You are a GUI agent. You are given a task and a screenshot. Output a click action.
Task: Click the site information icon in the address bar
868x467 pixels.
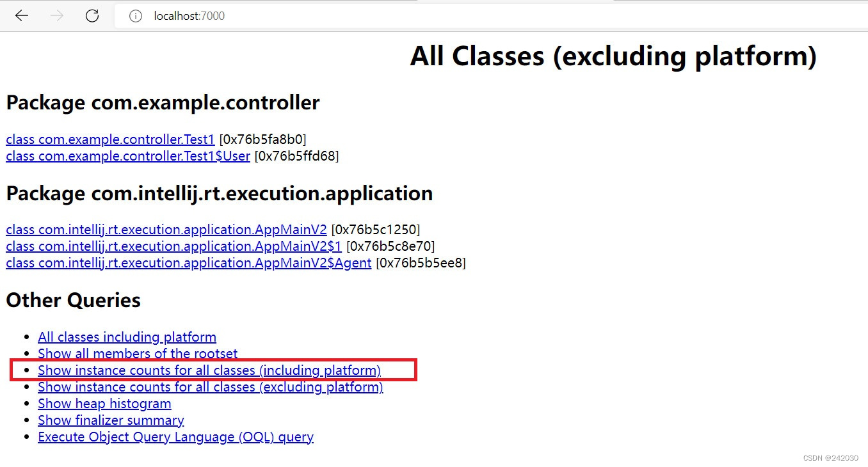coord(135,16)
